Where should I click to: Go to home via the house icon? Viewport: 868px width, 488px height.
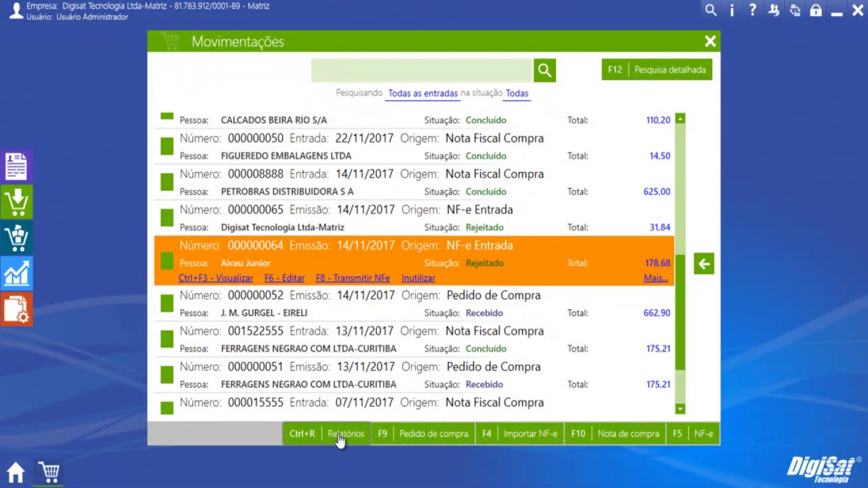16,472
